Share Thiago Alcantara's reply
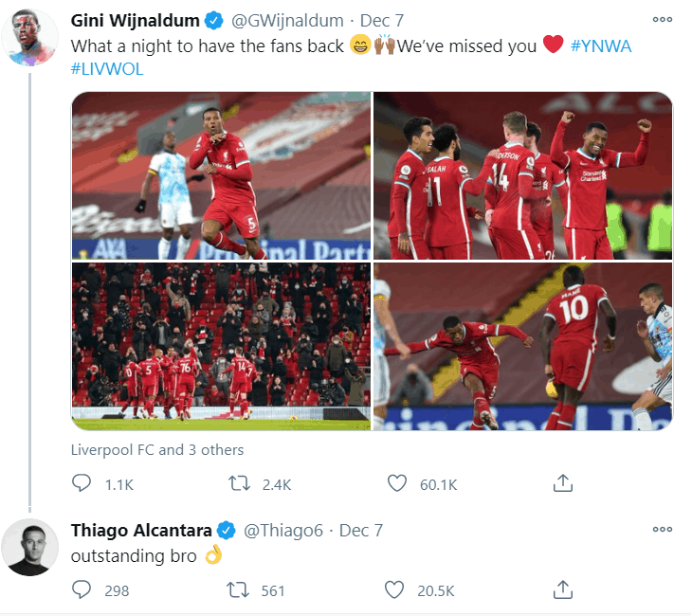 [563, 589]
